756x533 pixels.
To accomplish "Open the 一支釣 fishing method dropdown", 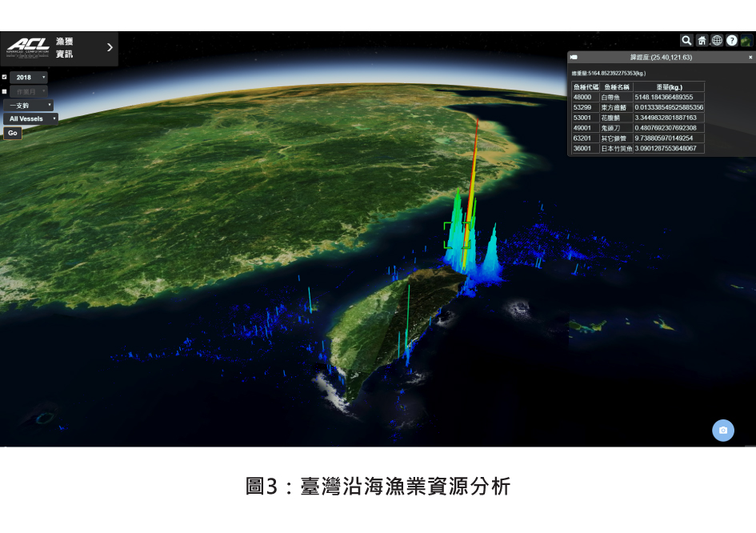I will click(29, 105).
